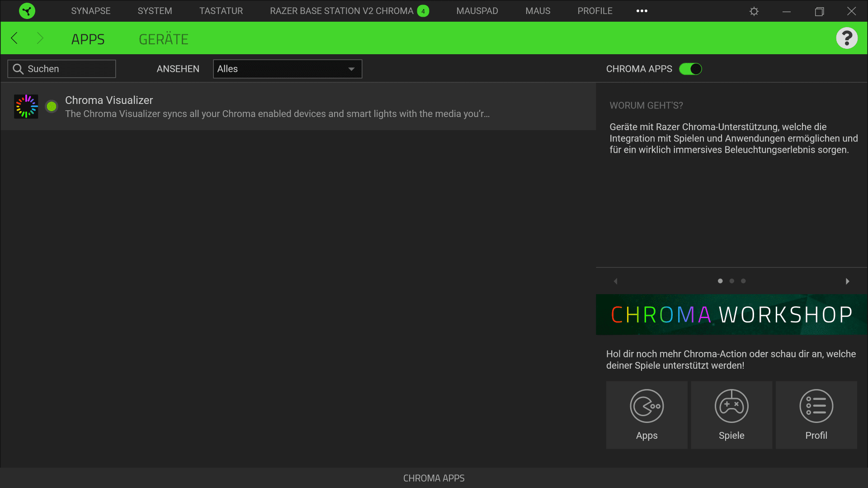Open notification badge 4 on Base Station
This screenshot has height=488, width=868.
click(x=423, y=11)
